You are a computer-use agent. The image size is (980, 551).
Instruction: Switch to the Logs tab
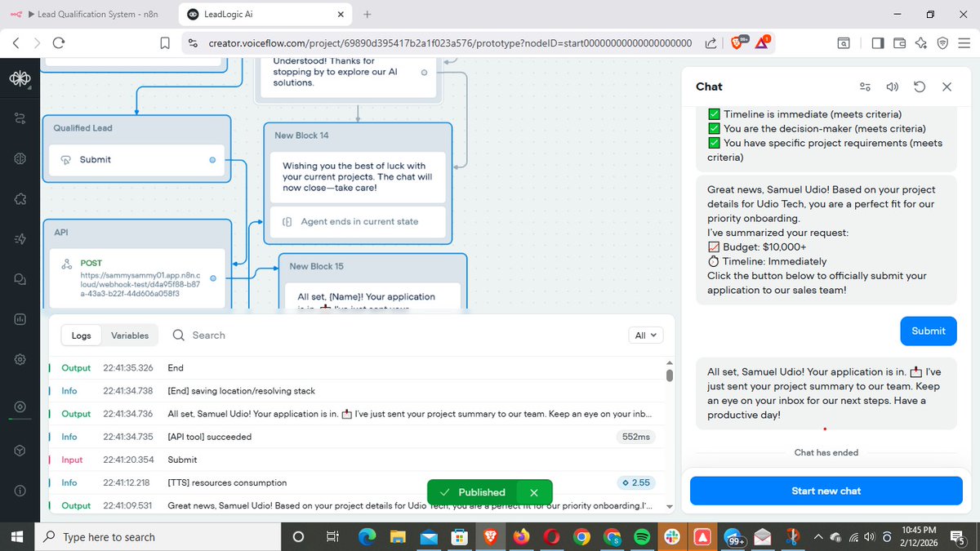(x=81, y=335)
